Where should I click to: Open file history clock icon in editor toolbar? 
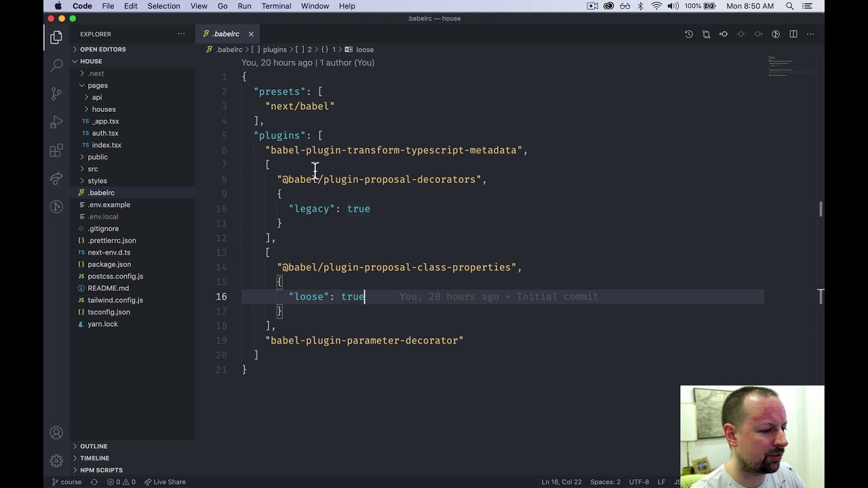click(x=689, y=34)
